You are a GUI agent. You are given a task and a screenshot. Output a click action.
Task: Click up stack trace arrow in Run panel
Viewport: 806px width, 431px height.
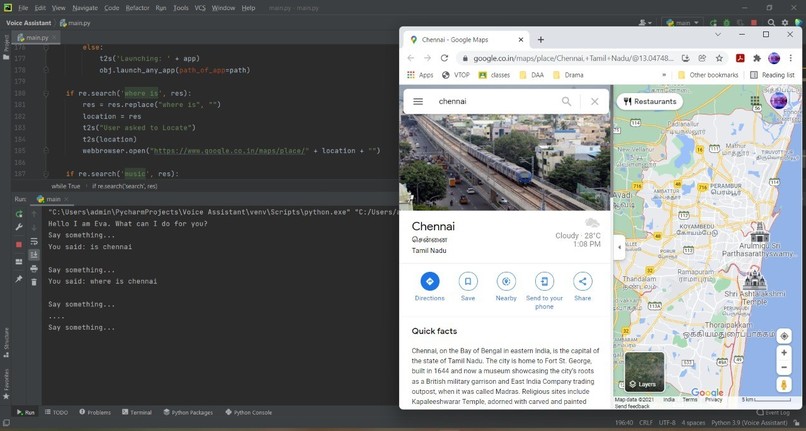[34, 213]
